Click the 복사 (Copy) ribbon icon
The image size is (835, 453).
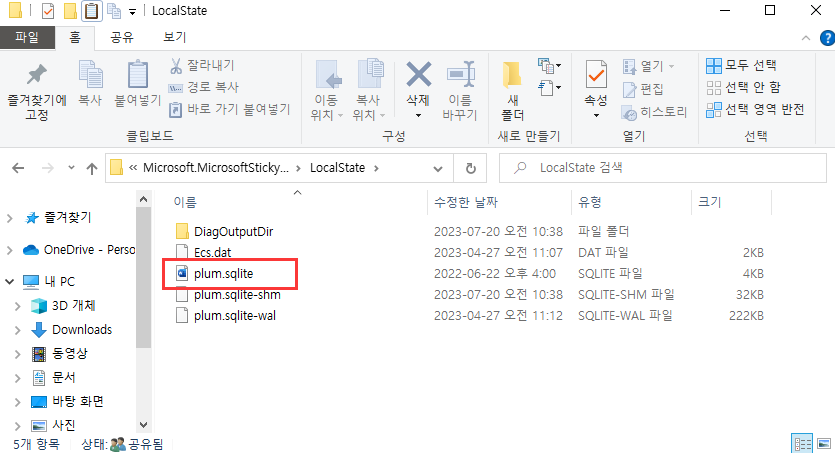(x=91, y=75)
